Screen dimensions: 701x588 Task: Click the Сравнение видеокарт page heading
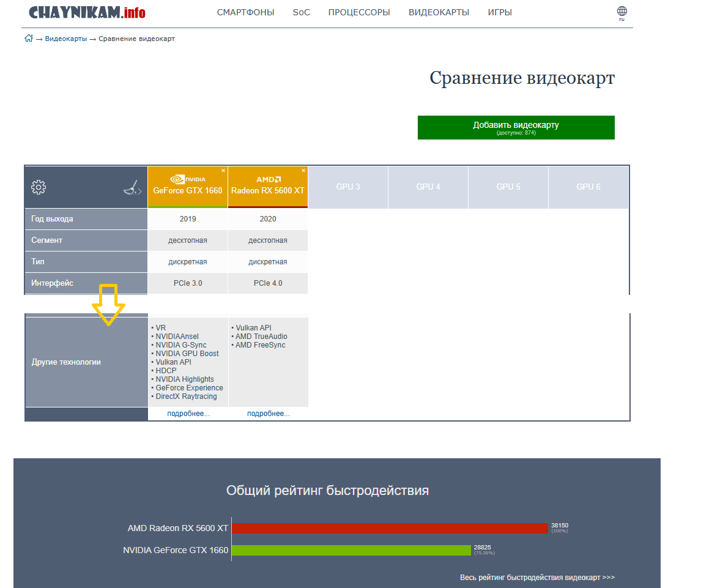click(522, 78)
